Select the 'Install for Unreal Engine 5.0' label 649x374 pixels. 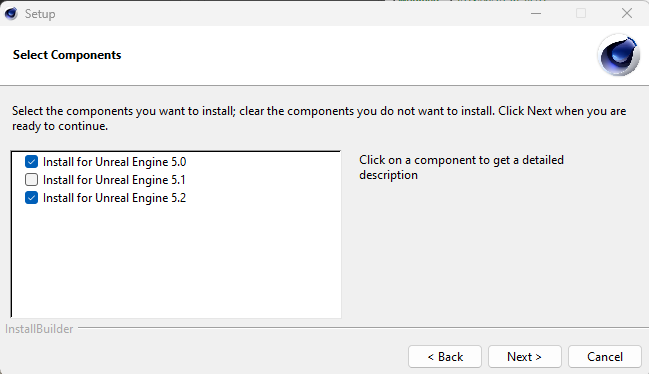[x=114, y=162]
